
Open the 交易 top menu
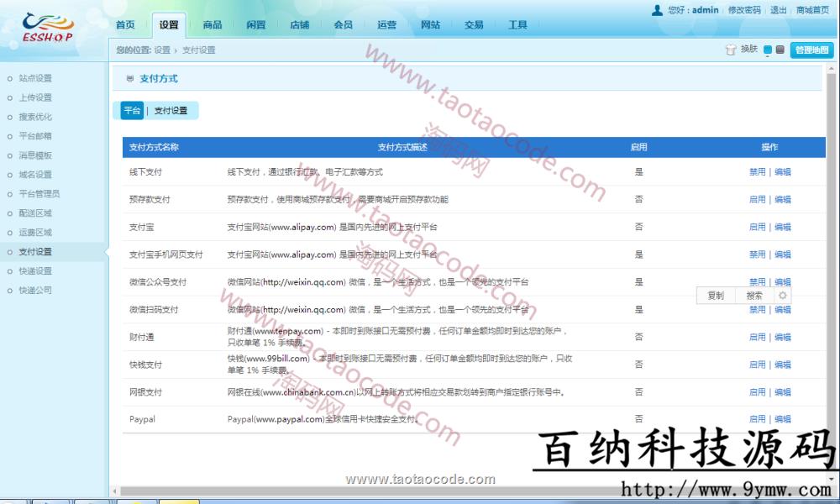[474, 25]
